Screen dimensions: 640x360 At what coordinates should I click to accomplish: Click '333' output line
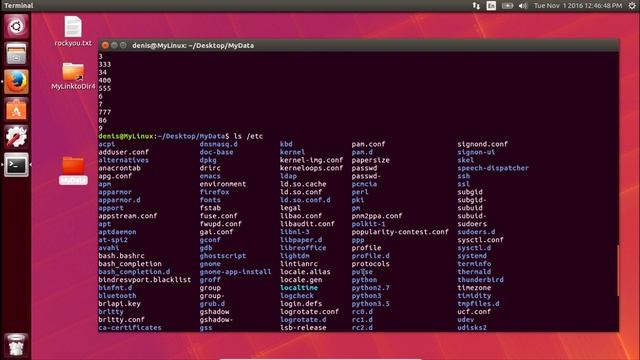(x=104, y=64)
